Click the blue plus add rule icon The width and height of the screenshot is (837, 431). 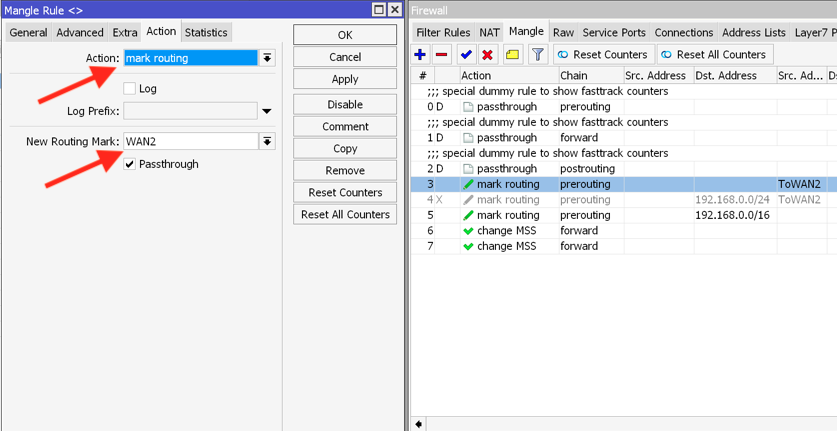click(x=421, y=55)
